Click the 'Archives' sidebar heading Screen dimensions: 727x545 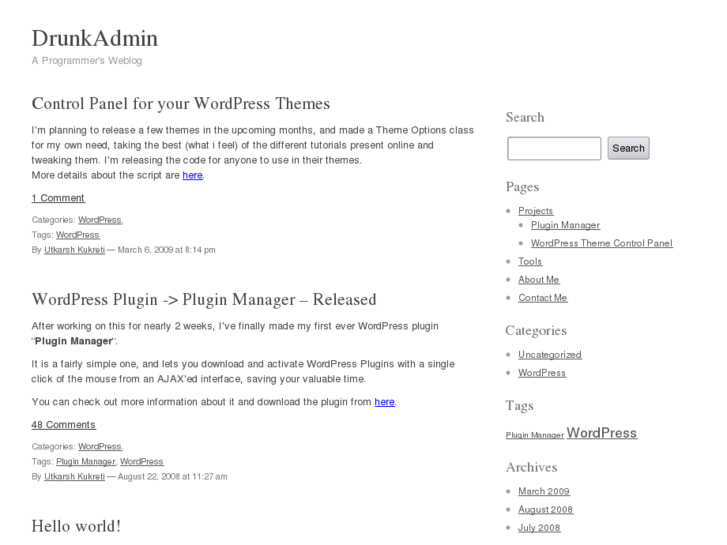click(531, 467)
